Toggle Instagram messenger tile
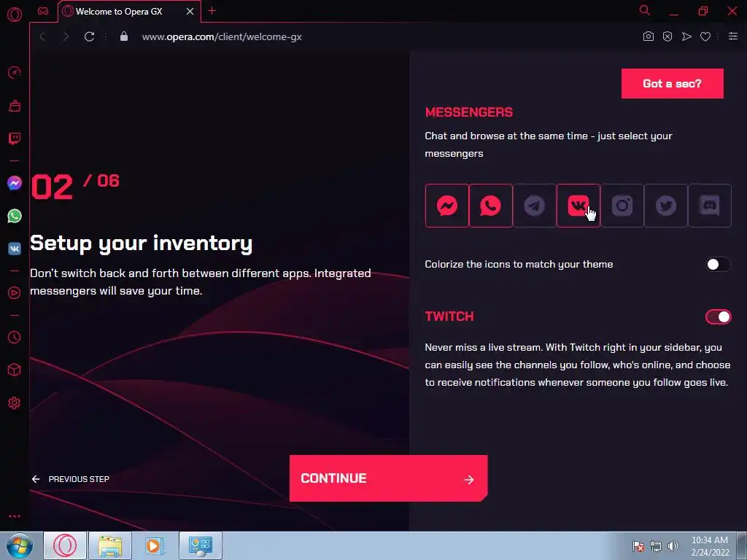Viewport: 747px width, 560px height. pyautogui.click(x=622, y=206)
